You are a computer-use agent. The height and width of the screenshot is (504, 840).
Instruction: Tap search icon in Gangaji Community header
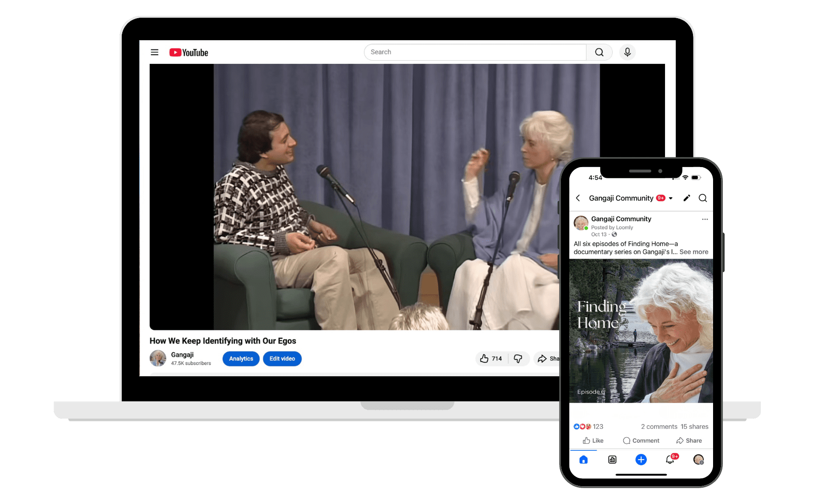pyautogui.click(x=703, y=198)
